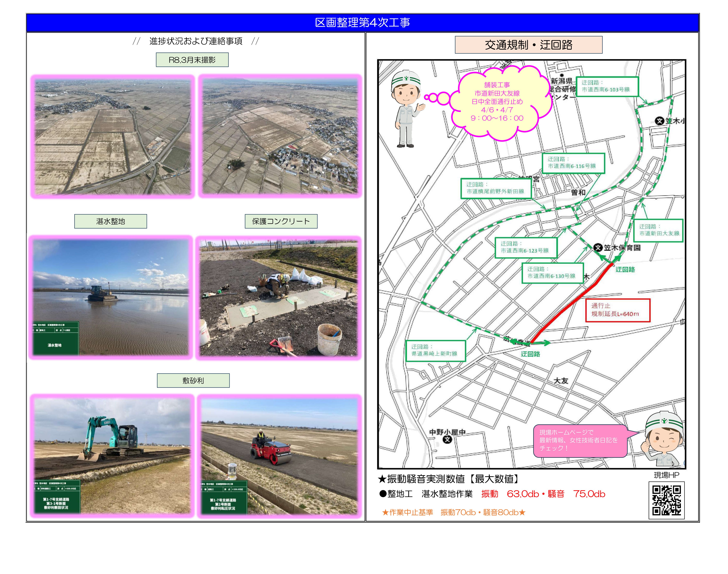Open the concrete work photo with the kneeling worker

click(278, 298)
